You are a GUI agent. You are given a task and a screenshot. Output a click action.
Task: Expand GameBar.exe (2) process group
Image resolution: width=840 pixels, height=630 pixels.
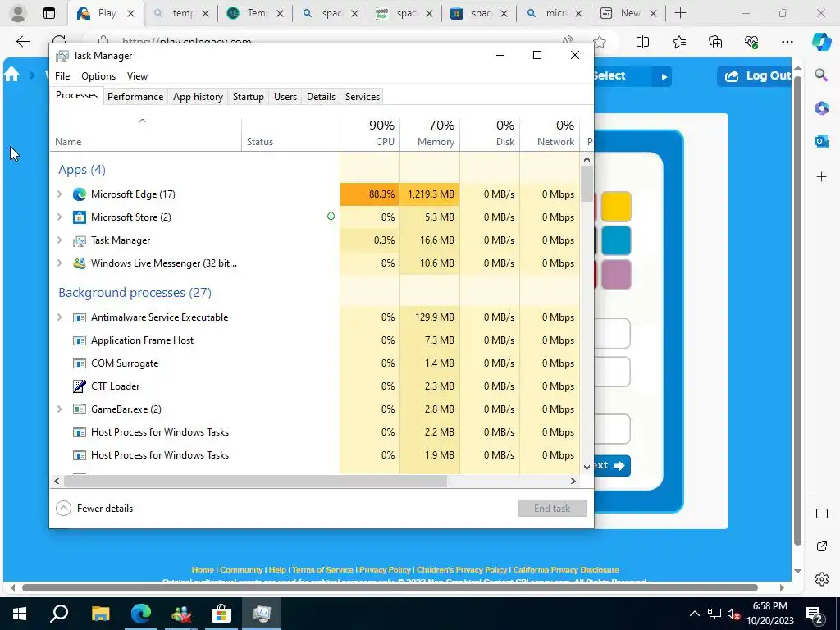pos(60,409)
